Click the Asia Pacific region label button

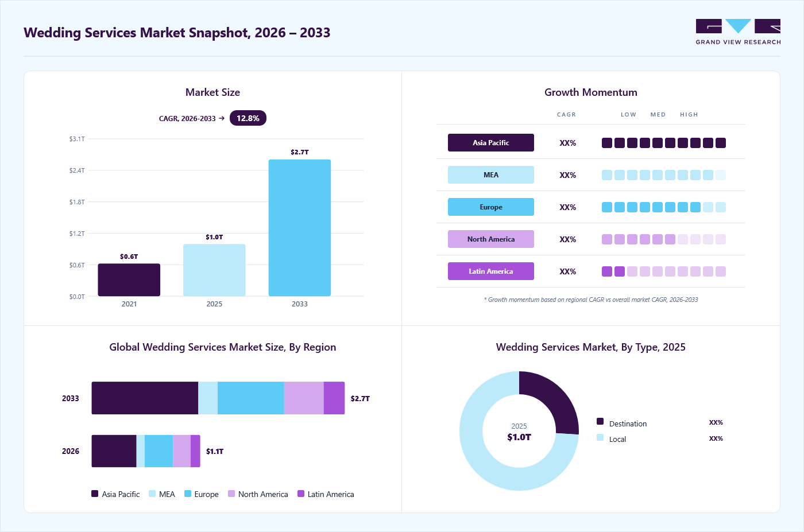click(491, 143)
